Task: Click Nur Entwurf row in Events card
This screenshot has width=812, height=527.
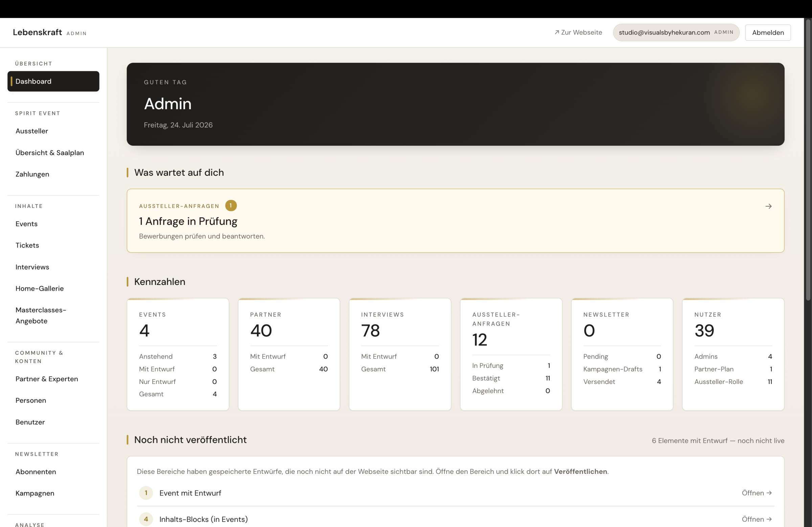Action: coord(178,382)
